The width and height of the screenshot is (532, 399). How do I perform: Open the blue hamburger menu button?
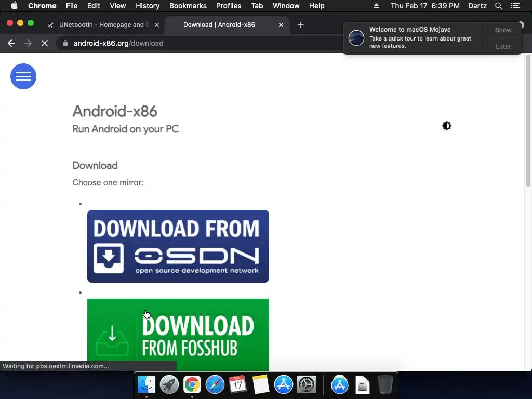(x=23, y=76)
